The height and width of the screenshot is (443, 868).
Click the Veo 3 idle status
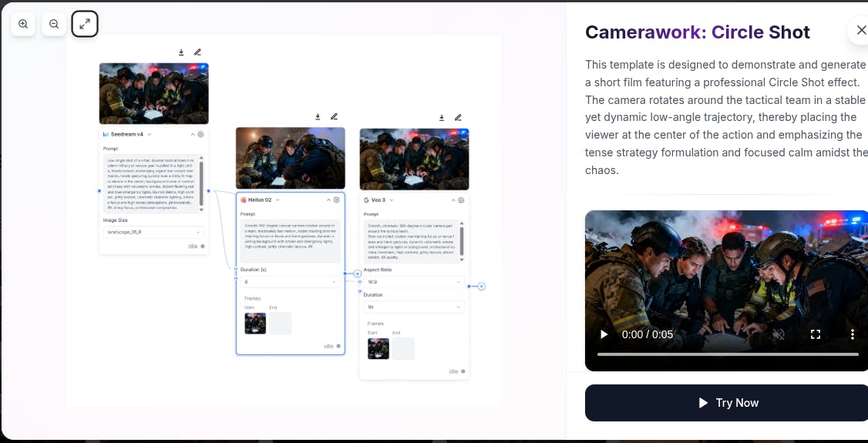(456, 371)
